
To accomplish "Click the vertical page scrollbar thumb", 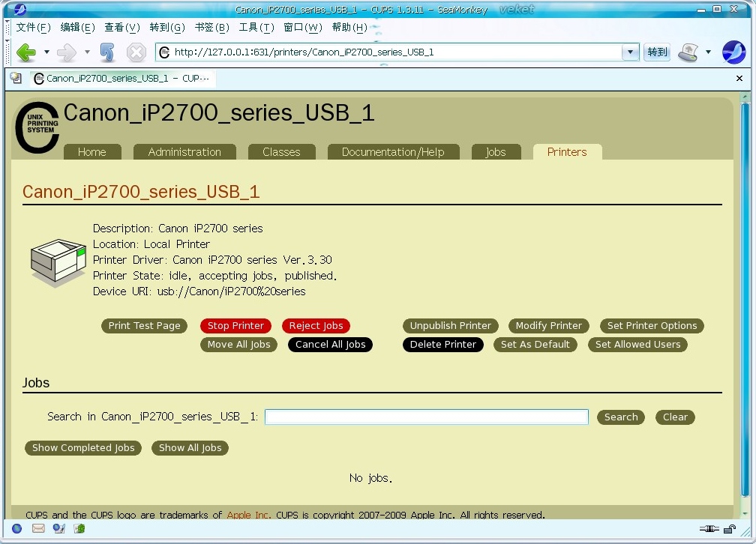I will click(745, 299).
